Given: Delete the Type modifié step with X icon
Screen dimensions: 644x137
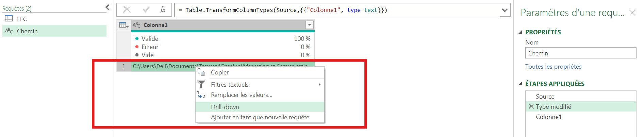Looking at the screenshot, I should coord(531,106).
